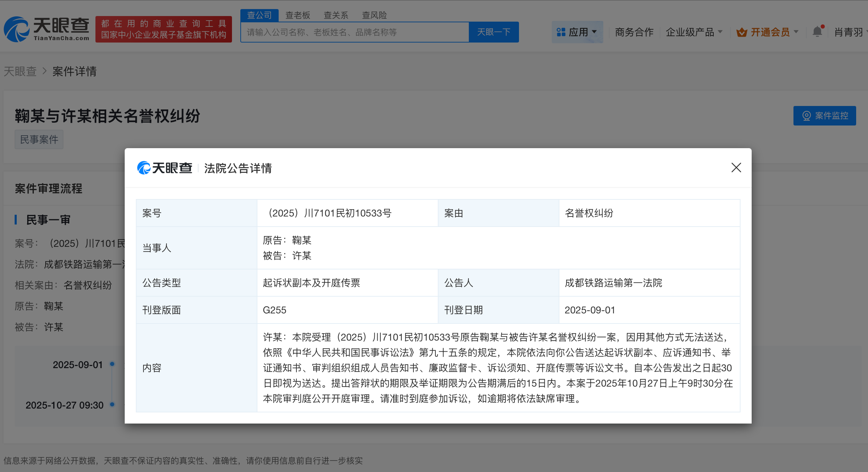Click the 天眼查 breadcrumb link
Image resolution: width=868 pixels, height=472 pixels.
click(20, 71)
